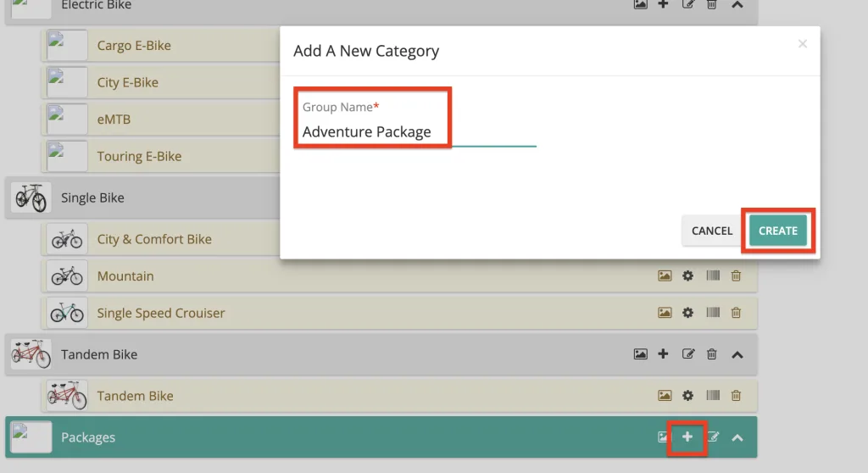This screenshot has height=473, width=868.
Task: Delete the Mountain item with trash icon
Action: click(x=736, y=275)
